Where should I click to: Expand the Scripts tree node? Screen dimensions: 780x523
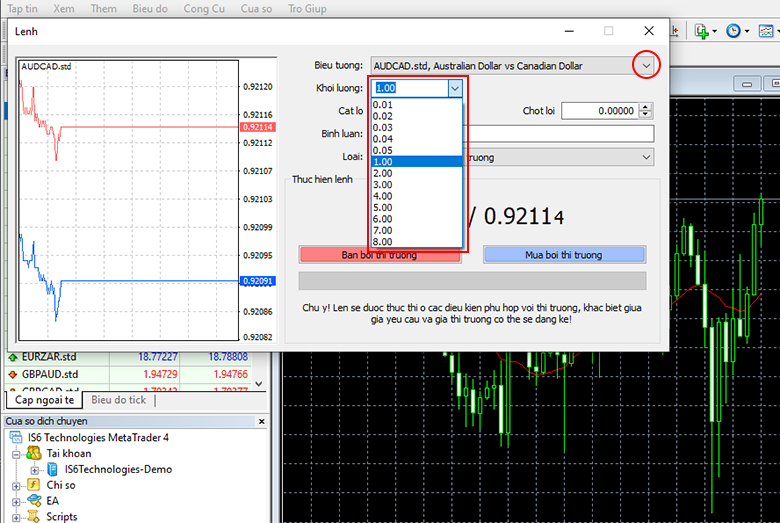(x=16, y=518)
